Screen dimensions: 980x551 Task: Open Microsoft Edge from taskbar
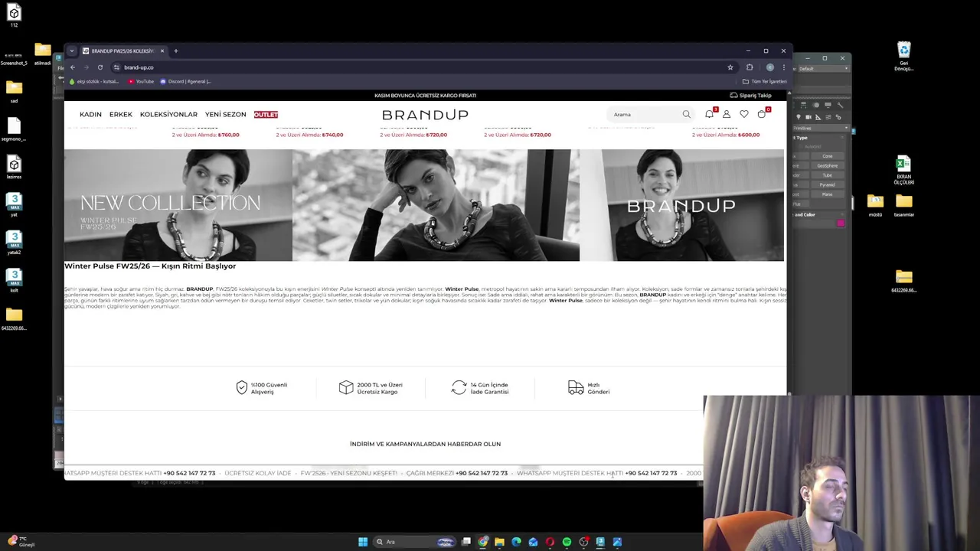[516, 542]
